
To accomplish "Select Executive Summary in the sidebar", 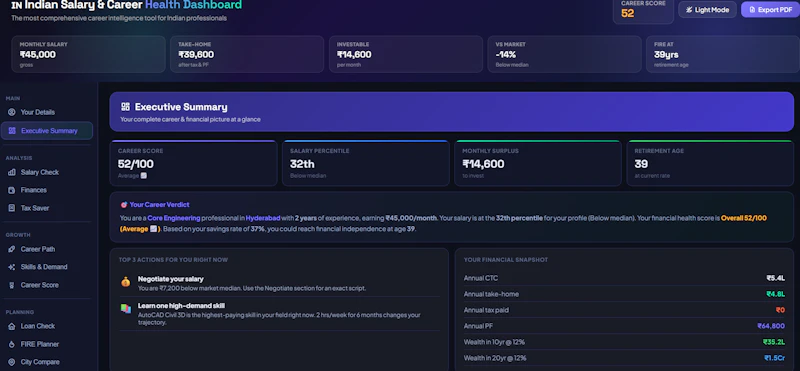I will (x=46, y=131).
